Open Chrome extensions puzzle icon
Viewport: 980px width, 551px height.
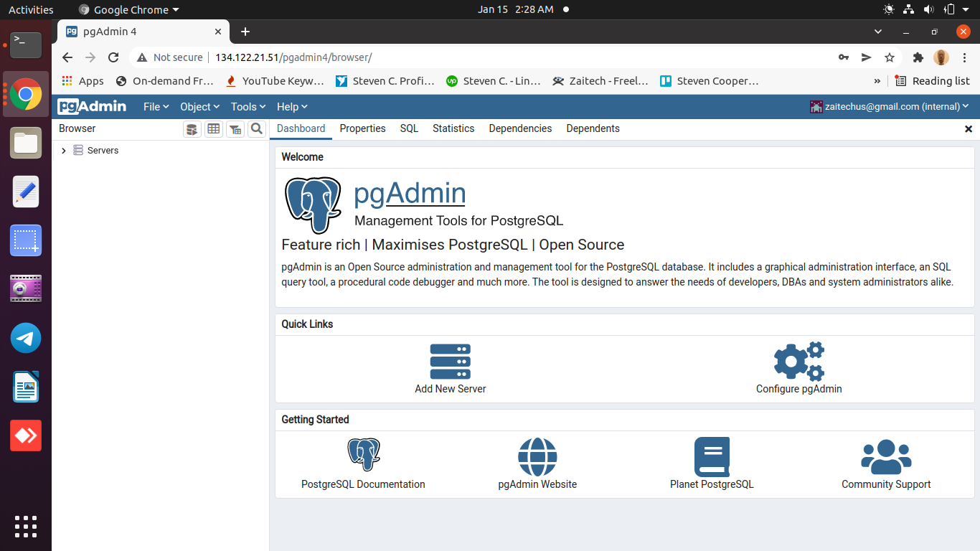[x=918, y=57]
